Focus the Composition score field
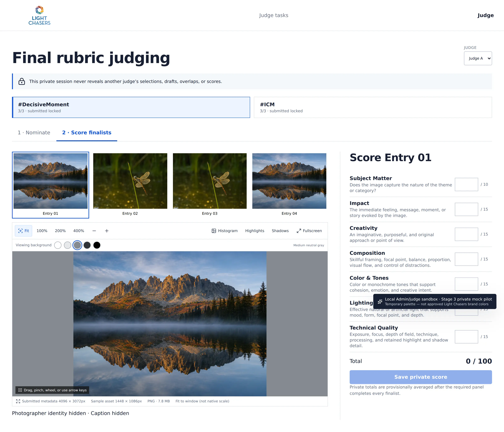Screen dimensions: 504x432 click(x=466, y=259)
